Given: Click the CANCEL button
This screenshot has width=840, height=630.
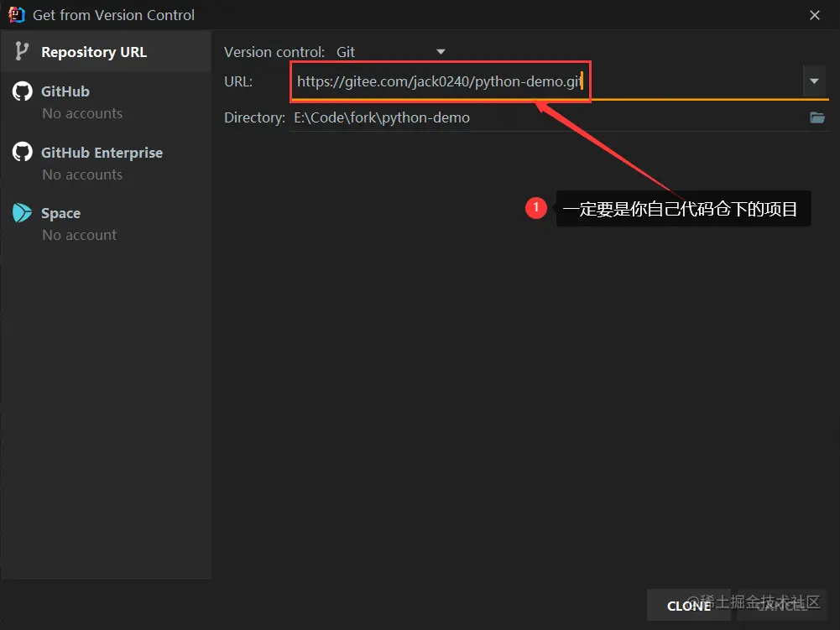Looking at the screenshot, I should click(781, 606).
